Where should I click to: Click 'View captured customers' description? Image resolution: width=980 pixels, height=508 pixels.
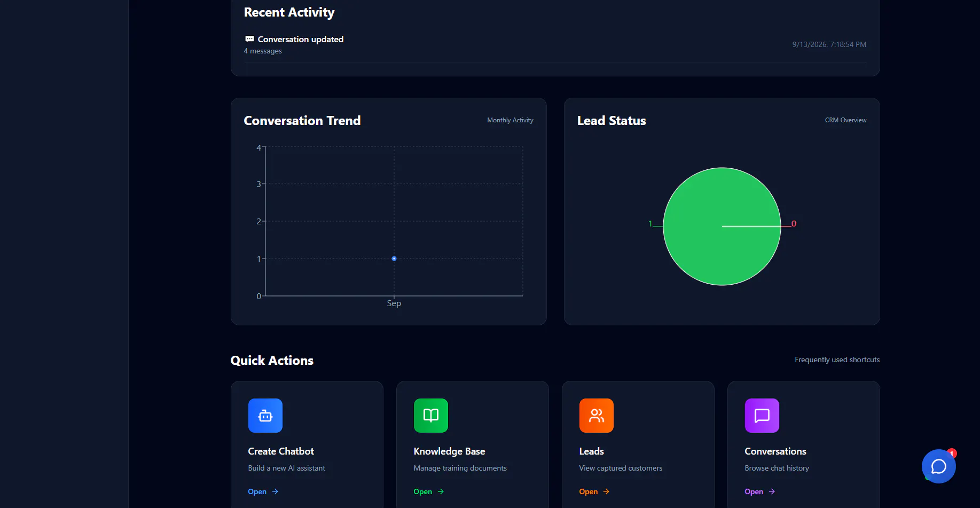[x=621, y=468]
